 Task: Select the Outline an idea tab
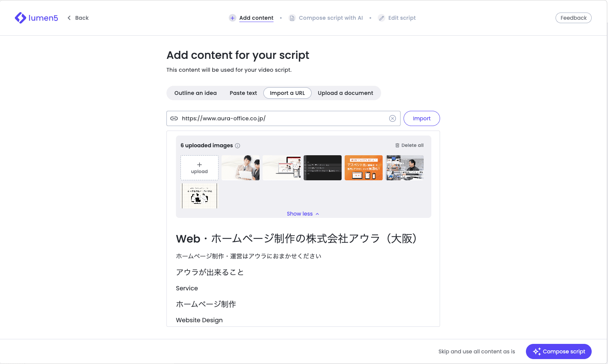(195, 93)
